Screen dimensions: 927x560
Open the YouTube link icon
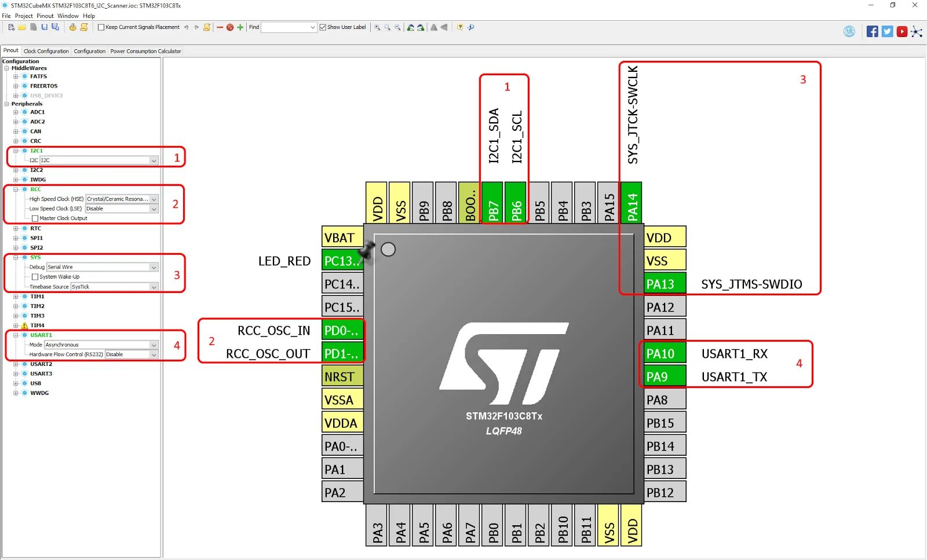[902, 31]
